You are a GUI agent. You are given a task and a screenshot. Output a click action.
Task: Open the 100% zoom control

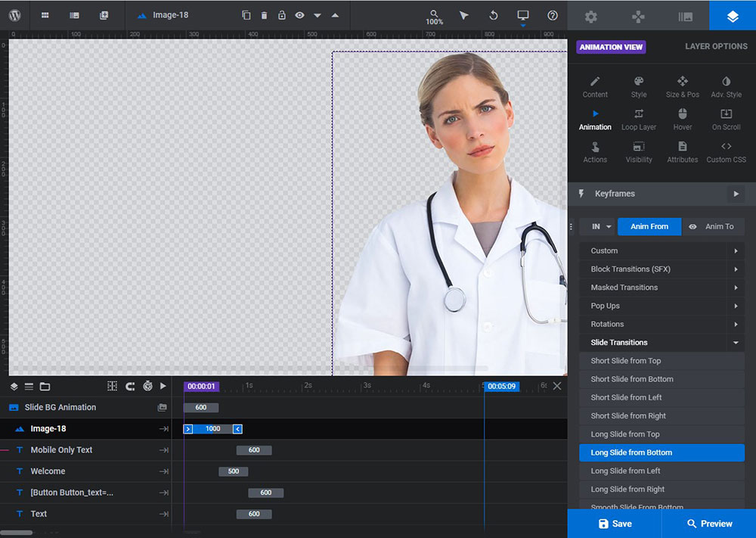434,17
